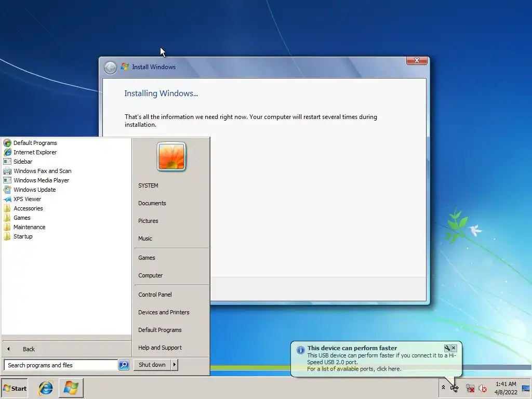
Task: Click the user account flower picture
Action: pyautogui.click(x=171, y=156)
